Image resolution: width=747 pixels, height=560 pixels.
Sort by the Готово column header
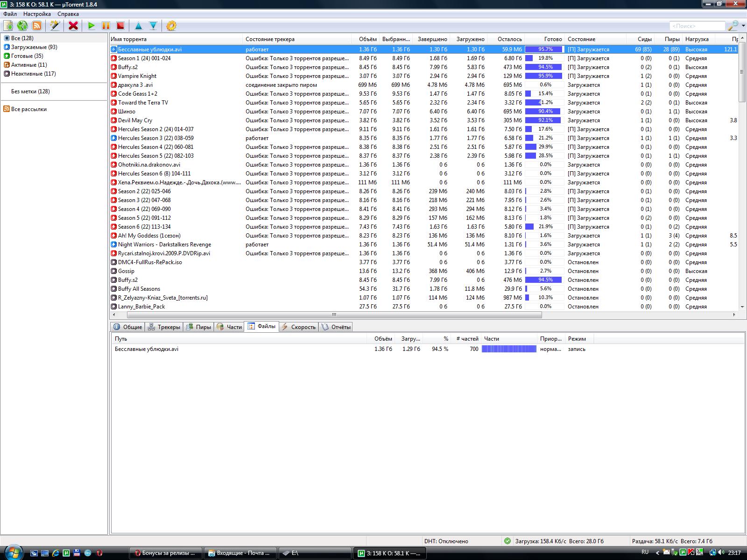tap(544, 39)
